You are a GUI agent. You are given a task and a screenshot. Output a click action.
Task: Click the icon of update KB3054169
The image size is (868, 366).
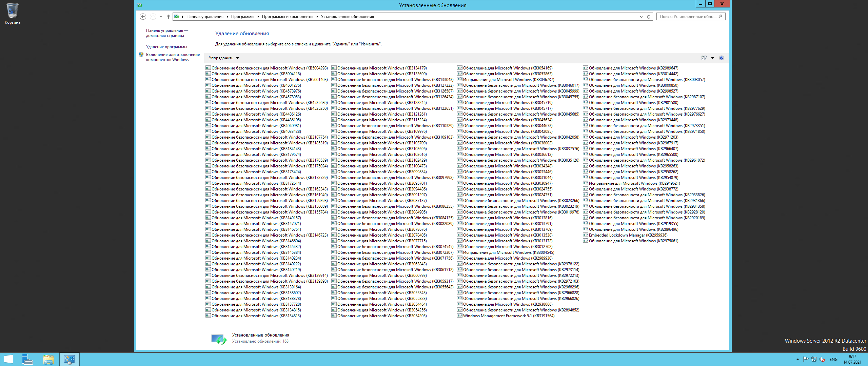coord(460,68)
